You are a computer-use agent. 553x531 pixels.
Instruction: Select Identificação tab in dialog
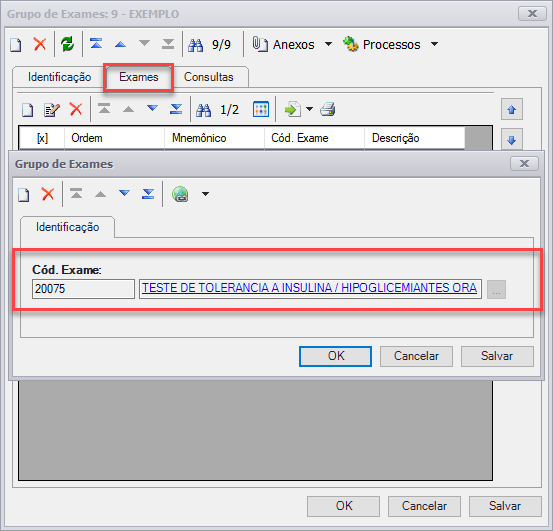tap(67, 227)
